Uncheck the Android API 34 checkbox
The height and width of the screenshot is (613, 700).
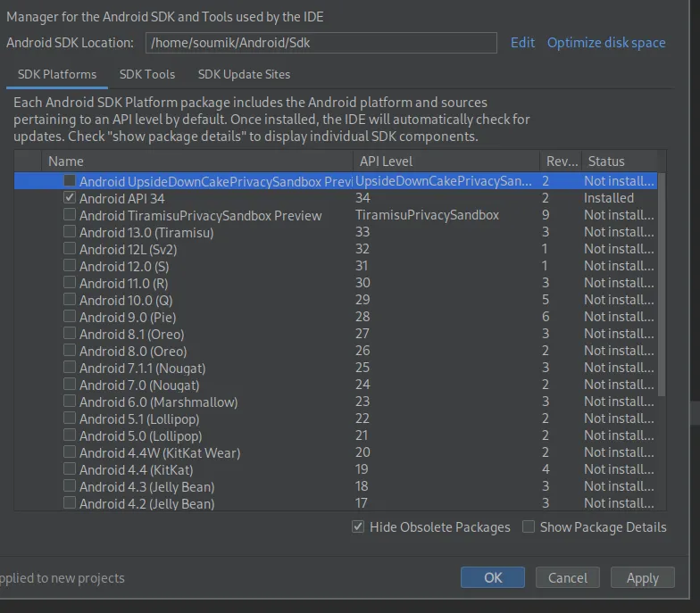click(x=70, y=198)
